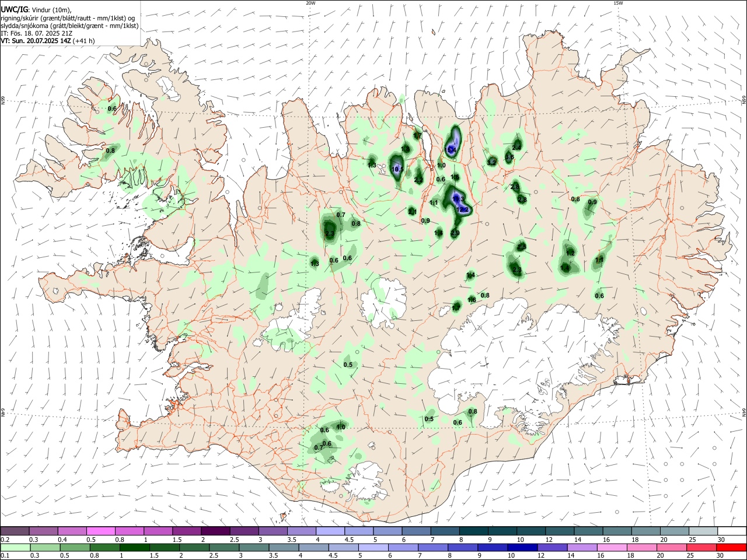
Task: Pick rain legend grey-blue swatch between 3.5 and 4
Action: pos(283,548)
